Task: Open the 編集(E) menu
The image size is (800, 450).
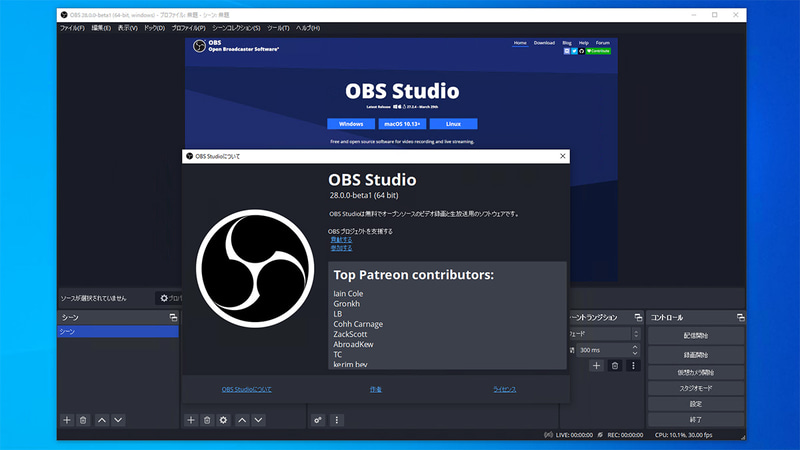Action: (101, 28)
